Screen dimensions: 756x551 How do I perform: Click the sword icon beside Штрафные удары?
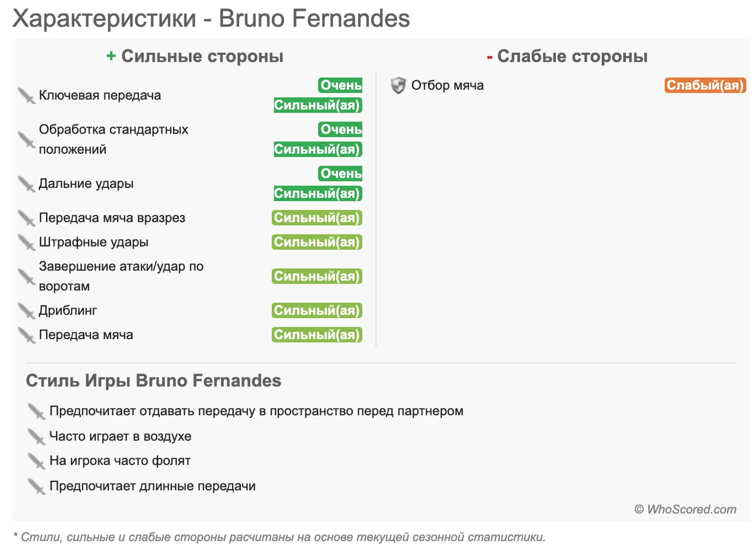26,242
